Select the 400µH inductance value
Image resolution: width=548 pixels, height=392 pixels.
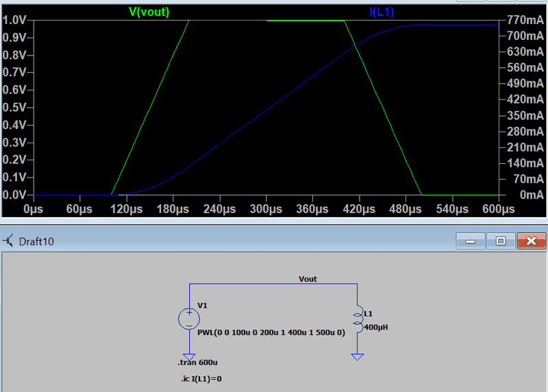coord(375,327)
